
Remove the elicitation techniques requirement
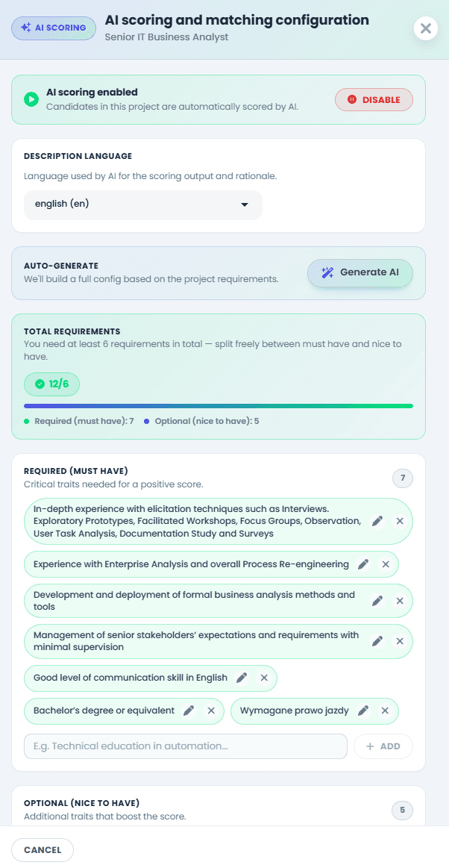(401, 522)
